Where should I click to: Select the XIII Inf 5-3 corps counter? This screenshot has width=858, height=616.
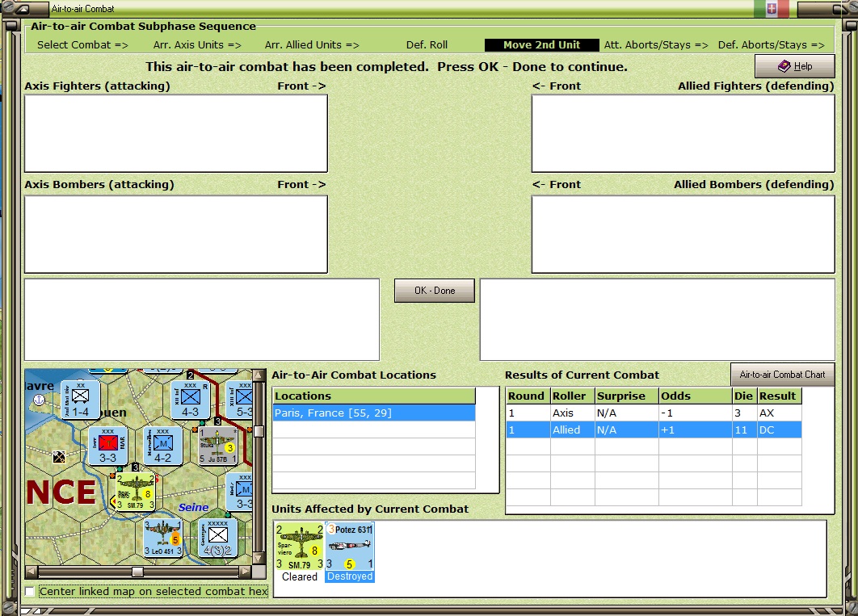click(x=240, y=400)
